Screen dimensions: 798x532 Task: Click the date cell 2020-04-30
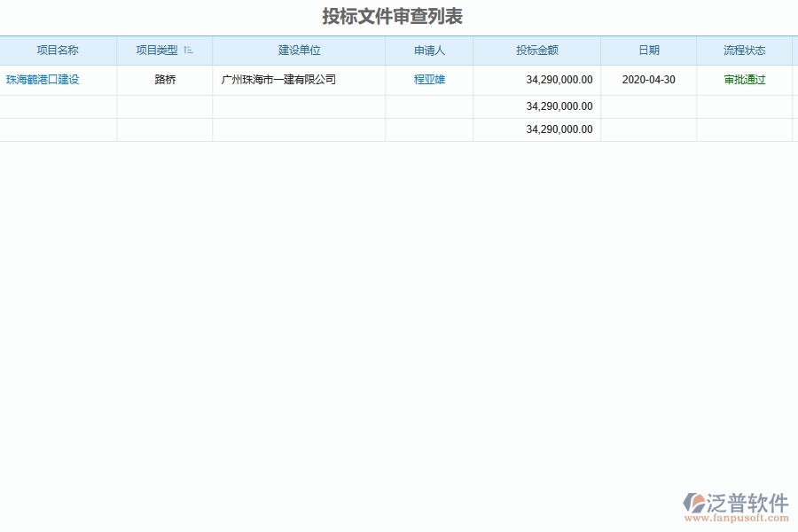pyautogui.click(x=648, y=80)
